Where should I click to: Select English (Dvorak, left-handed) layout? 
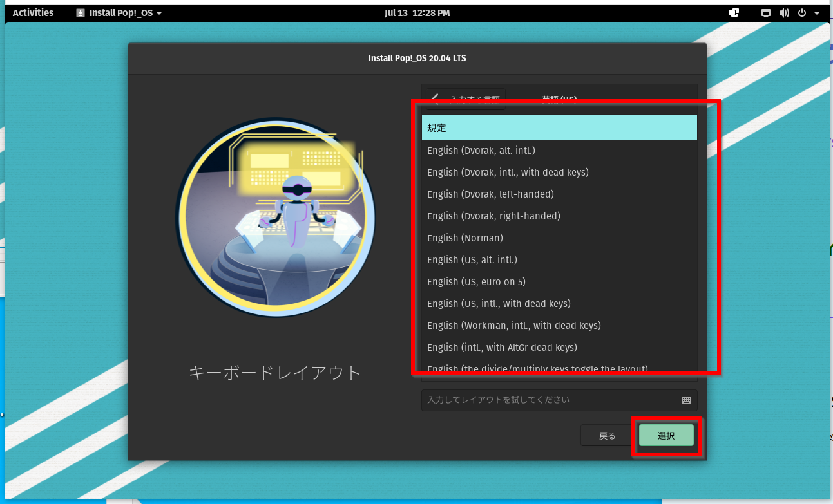559,194
